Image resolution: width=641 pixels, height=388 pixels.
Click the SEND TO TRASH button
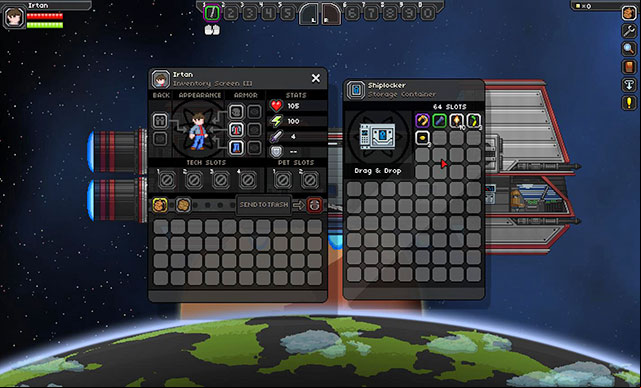click(x=264, y=205)
